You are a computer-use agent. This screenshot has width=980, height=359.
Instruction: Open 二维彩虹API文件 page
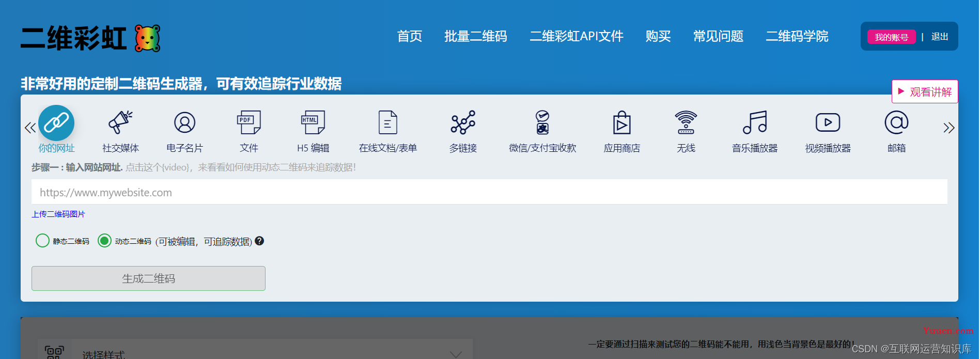pos(577,36)
